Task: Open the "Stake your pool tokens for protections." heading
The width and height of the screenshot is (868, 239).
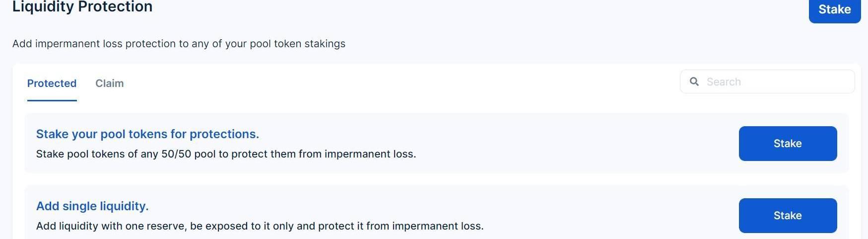Action: (147, 134)
